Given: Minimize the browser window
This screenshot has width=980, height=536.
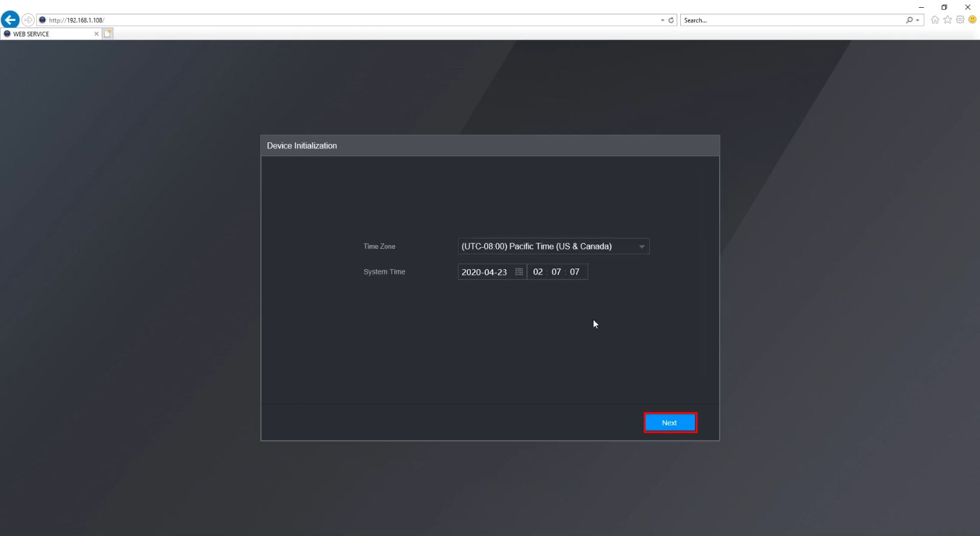Looking at the screenshot, I should click(x=921, y=7).
